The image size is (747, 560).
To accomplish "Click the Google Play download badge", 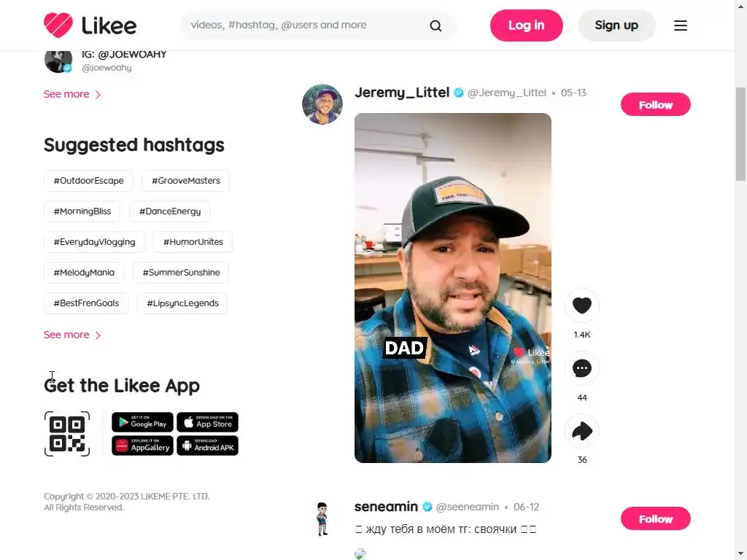I will [x=142, y=422].
